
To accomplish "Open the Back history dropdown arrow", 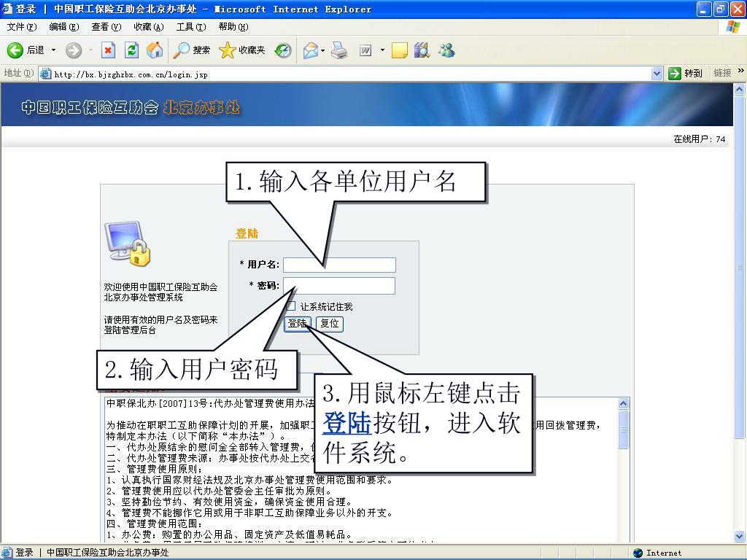I will point(53,50).
